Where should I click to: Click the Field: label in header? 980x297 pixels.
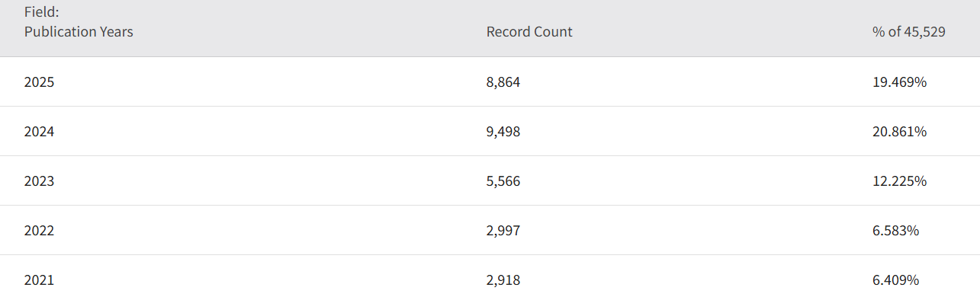pyautogui.click(x=40, y=13)
